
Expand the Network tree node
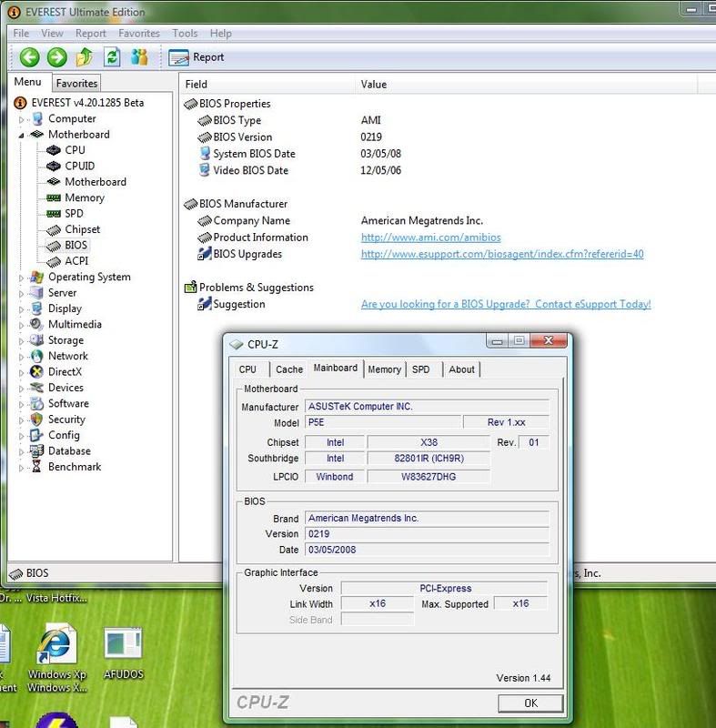point(21,357)
